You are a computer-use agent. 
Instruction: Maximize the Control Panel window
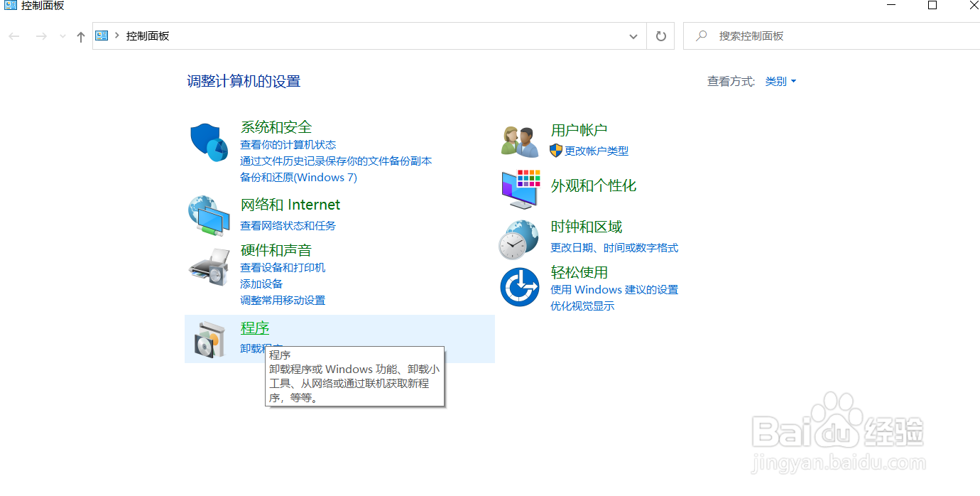tap(932, 5)
